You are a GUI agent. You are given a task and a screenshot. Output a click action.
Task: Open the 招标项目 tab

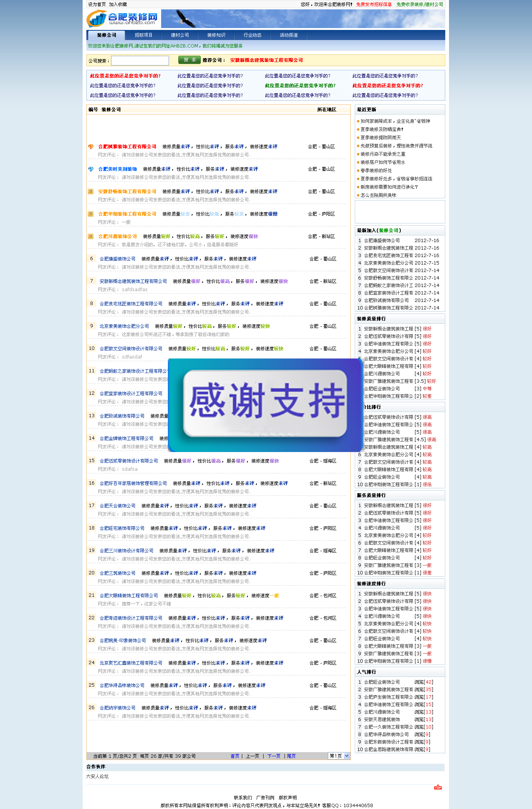click(x=144, y=35)
